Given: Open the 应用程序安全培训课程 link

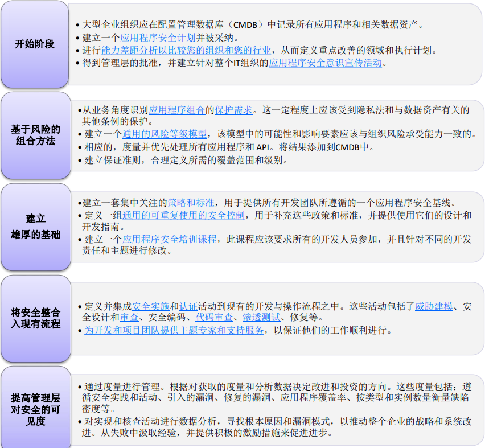Looking at the screenshot, I should [169, 239].
